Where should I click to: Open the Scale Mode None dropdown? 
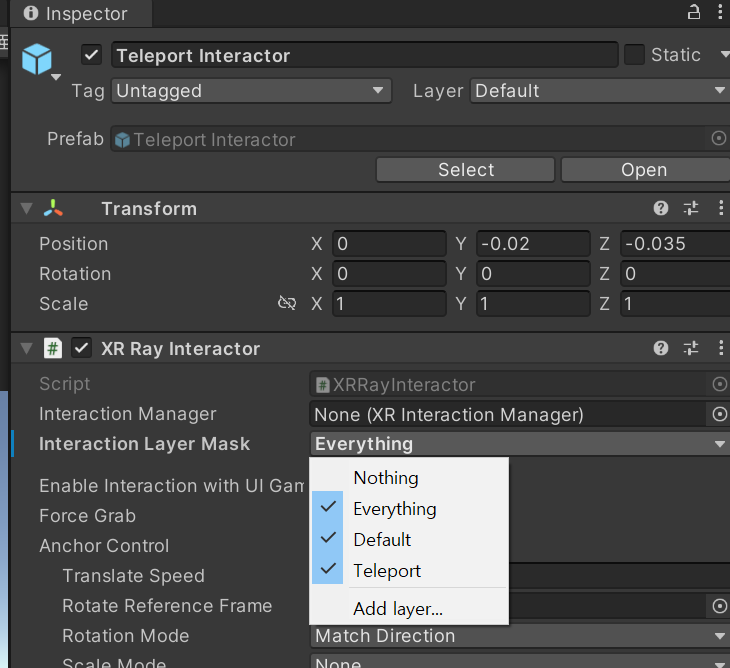520,662
